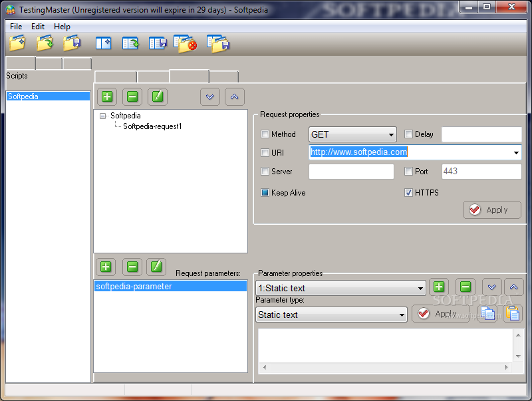Select the first blank tab above Scripts
532x401 pixels.
(x=21, y=63)
